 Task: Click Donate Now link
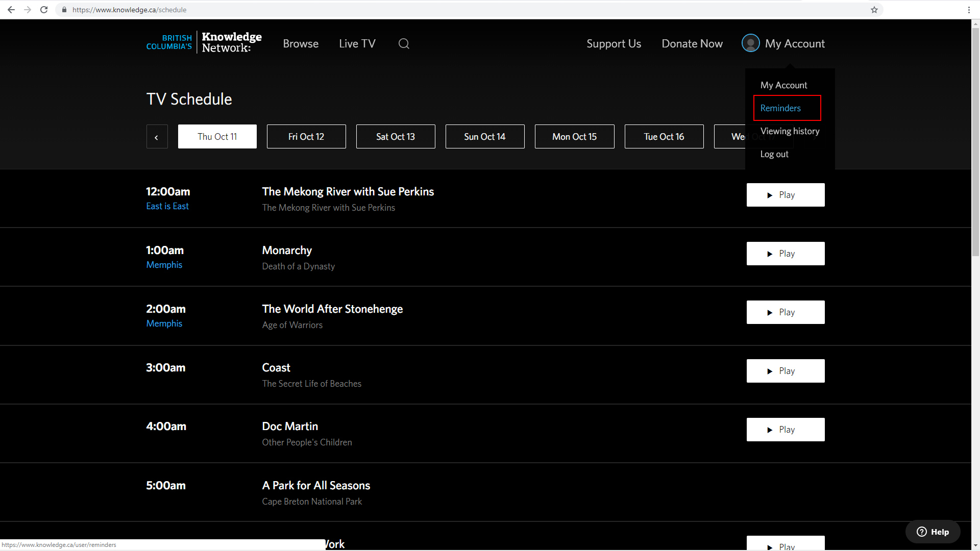tap(692, 44)
